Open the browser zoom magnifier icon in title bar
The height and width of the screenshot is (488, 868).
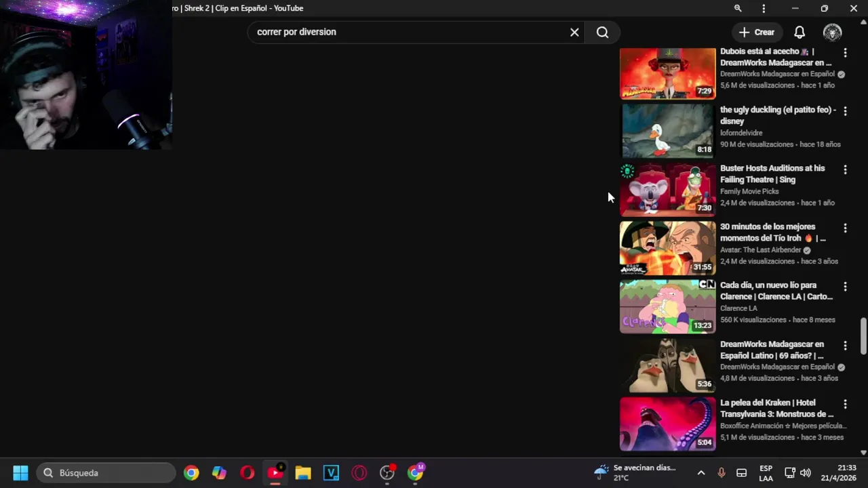click(x=738, y=8)
